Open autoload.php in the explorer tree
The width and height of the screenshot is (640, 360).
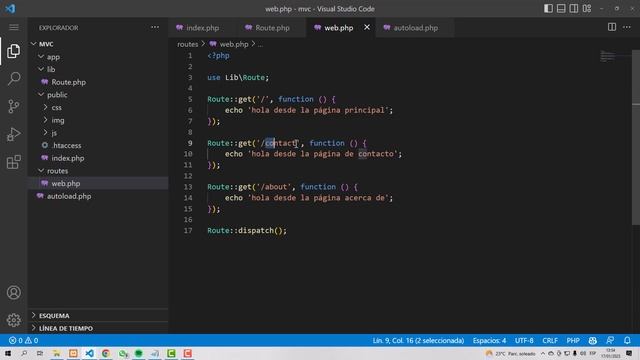tap(98, 196)
